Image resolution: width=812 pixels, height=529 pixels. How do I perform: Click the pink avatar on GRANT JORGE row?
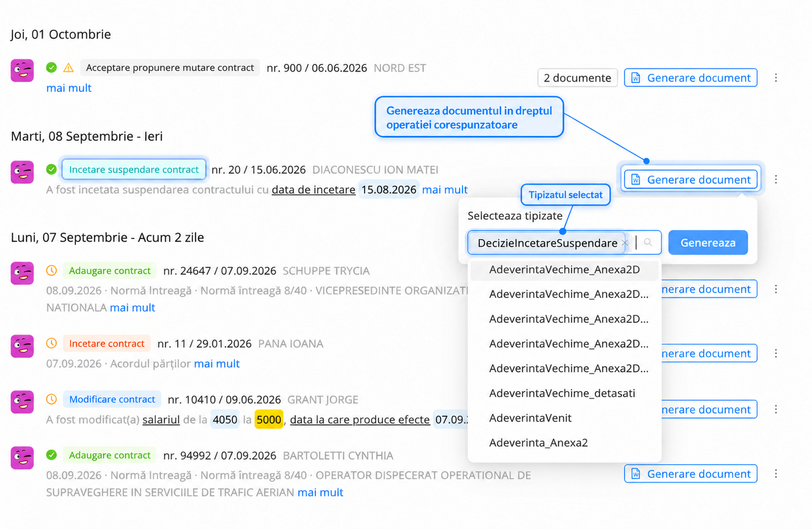click(x=22, y=402)
